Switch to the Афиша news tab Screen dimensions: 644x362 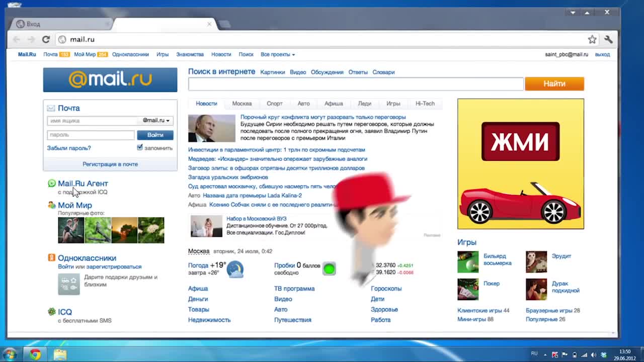334,104
